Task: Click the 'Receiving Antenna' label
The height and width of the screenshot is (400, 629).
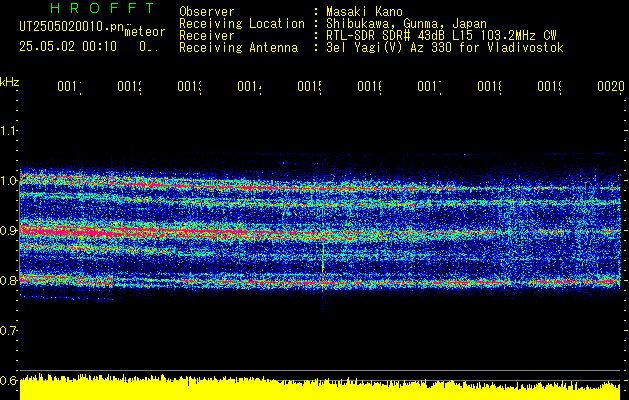Action: click(238, 48)
